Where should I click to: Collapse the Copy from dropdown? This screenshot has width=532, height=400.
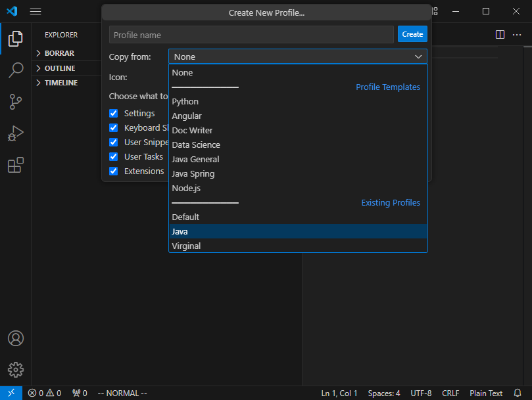click(x=298, y=56)
